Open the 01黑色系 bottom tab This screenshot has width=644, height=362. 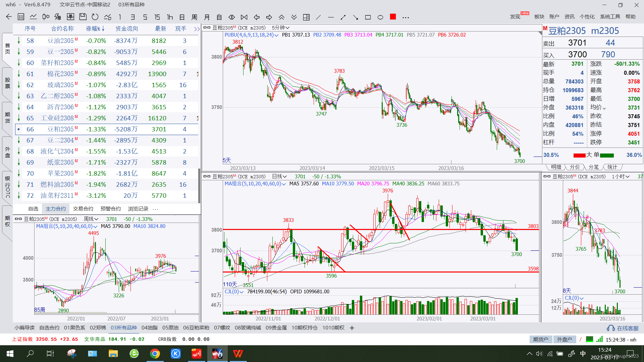[x=74, y=327]
